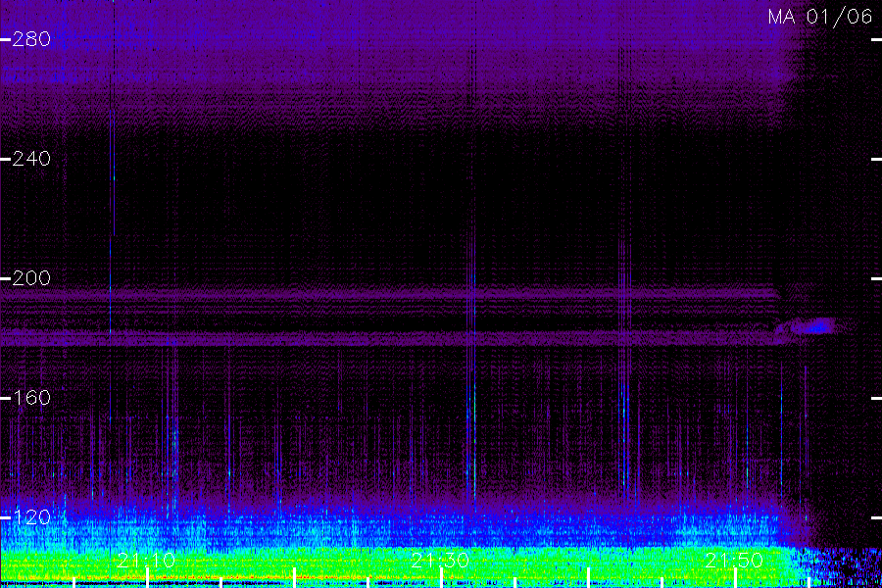Click the 120 frequency axis label
The image size is (882, 588).
pyautogui.click(x=31, y=517)
